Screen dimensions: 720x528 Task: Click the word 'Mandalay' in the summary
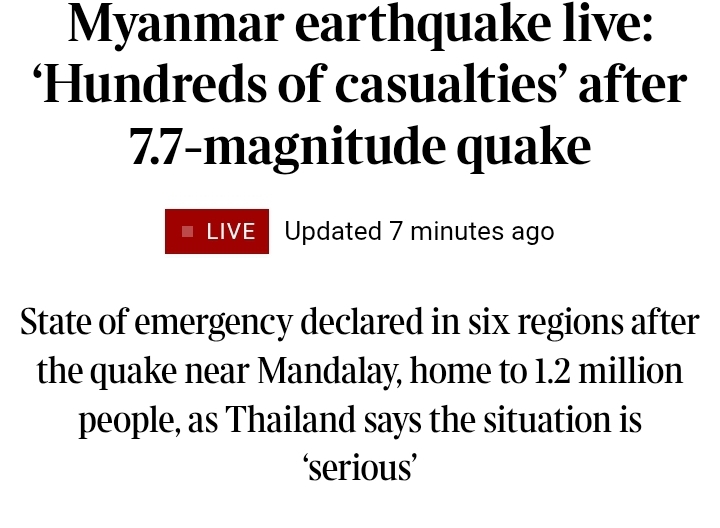click(x=328, y=370)
